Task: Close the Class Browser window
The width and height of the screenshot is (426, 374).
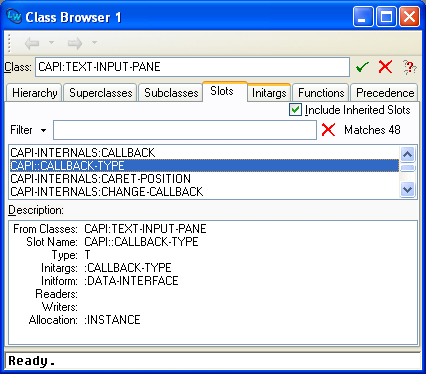Action: pos(410,16)
